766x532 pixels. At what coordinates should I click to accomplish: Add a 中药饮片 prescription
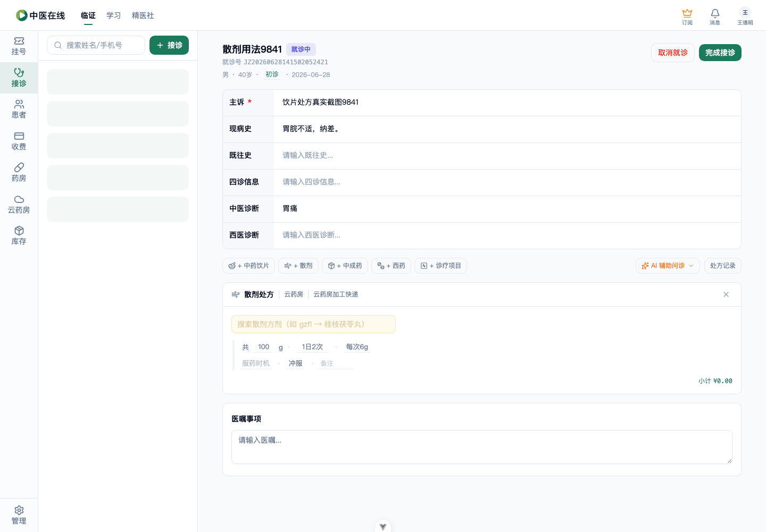248,266
